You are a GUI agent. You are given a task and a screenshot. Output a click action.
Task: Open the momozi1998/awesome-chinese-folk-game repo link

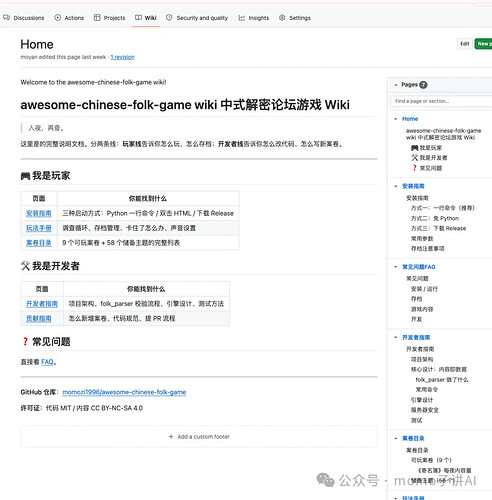click(x=124, y=392)
